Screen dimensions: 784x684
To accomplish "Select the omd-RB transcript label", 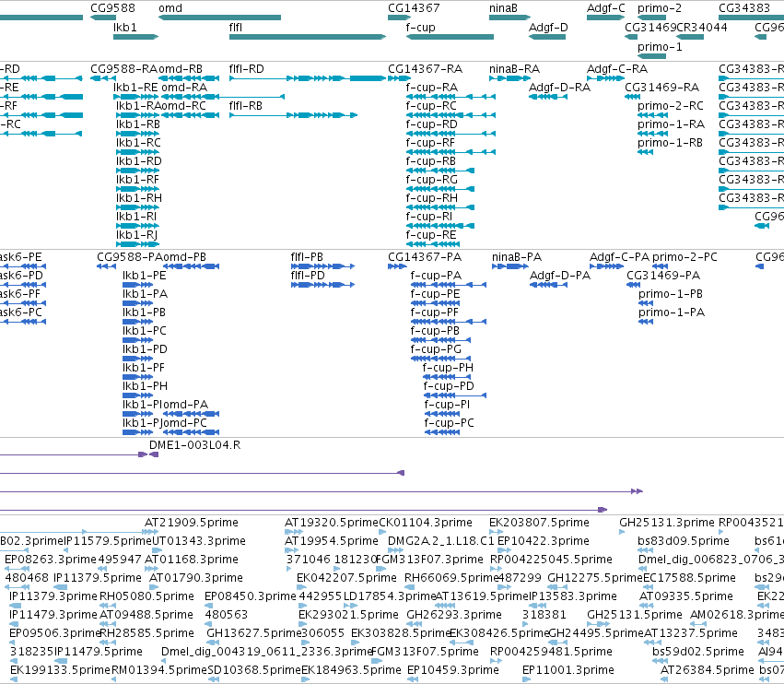I will click(181, 69).
